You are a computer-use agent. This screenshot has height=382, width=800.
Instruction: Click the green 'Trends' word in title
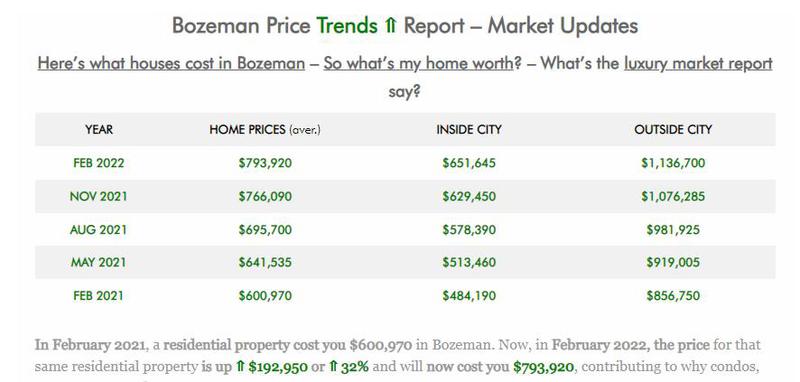(347, 26)
